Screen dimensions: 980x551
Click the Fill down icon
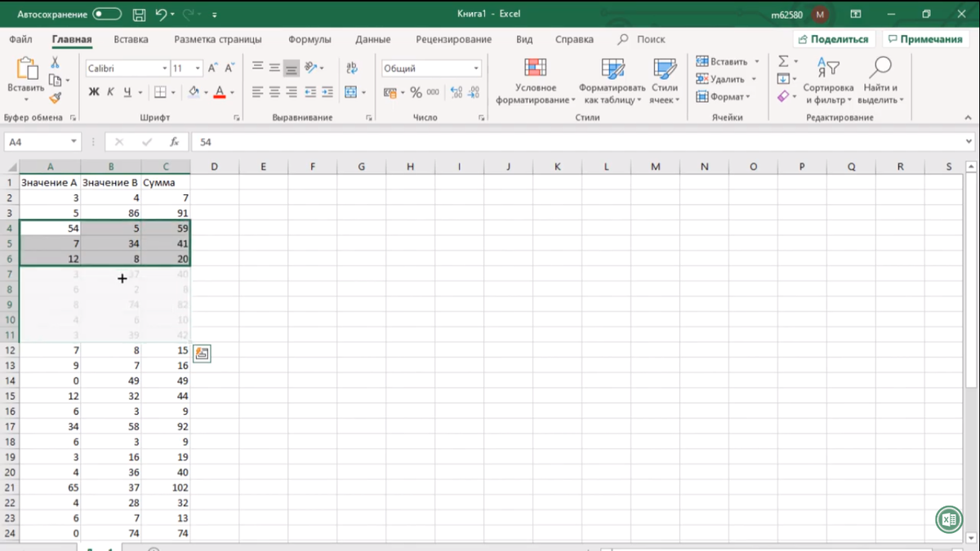tap(783, 79)
